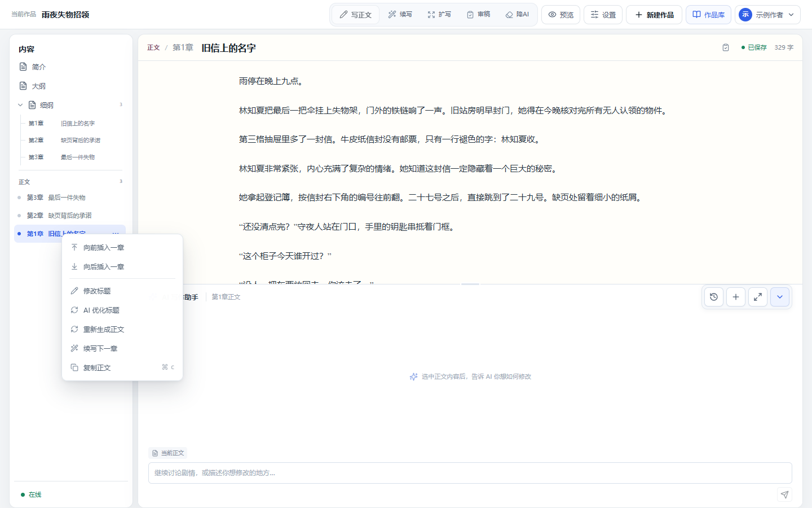The image size is (812, 508).
Task: Click the clipboard check icon near 已保存
Action: 726,47
